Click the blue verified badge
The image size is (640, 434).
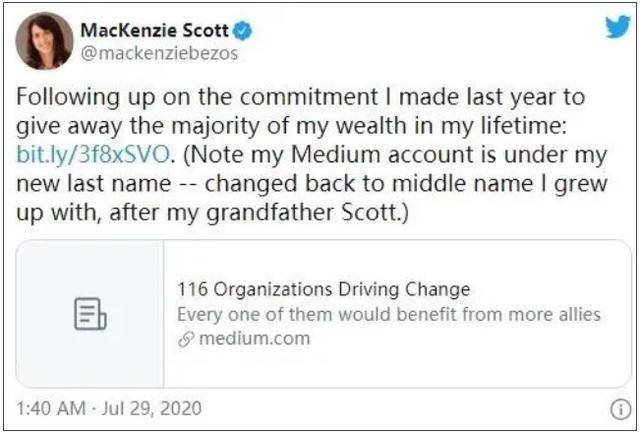click(x=242, y=31)
